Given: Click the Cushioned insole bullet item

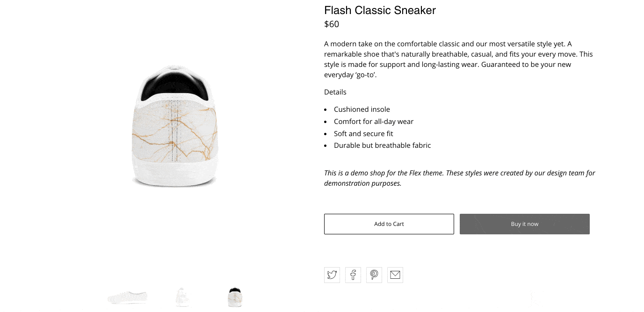Looking at the screenshot, I should [x=362, y=109].
